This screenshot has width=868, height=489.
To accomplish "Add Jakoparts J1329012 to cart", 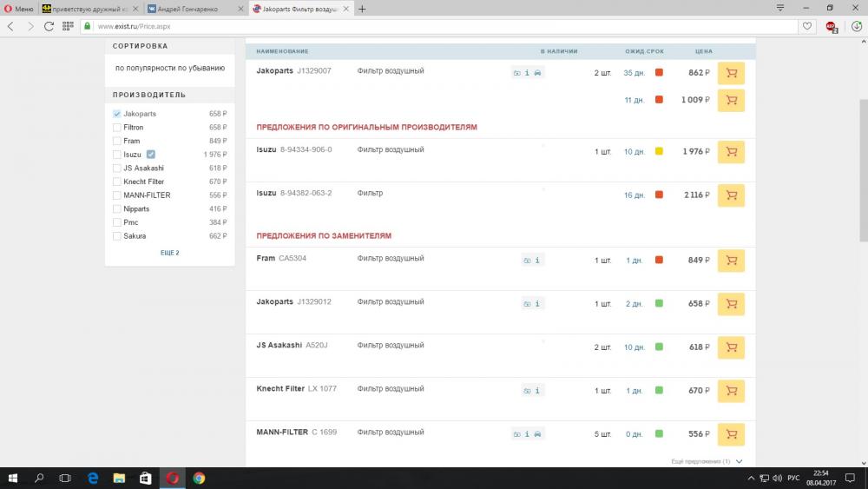I will [731, 303].
